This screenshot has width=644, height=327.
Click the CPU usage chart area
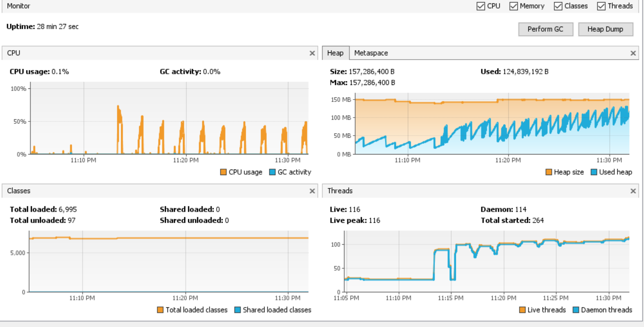pos(168,118)
